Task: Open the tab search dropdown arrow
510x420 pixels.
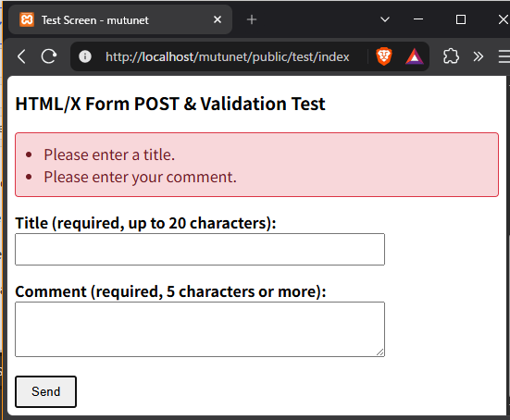Action: click(x=385, y=19)
